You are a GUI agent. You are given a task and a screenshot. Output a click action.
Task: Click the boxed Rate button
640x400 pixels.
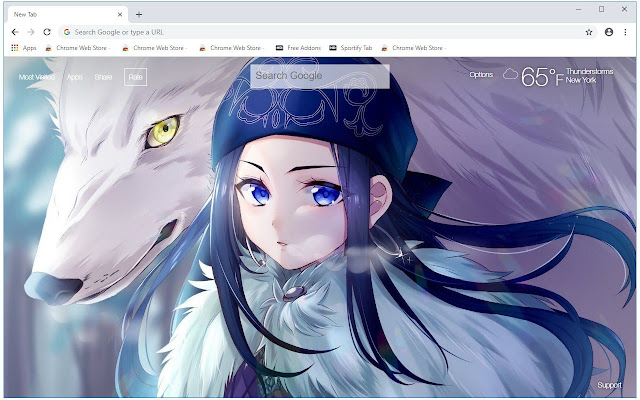136,77
